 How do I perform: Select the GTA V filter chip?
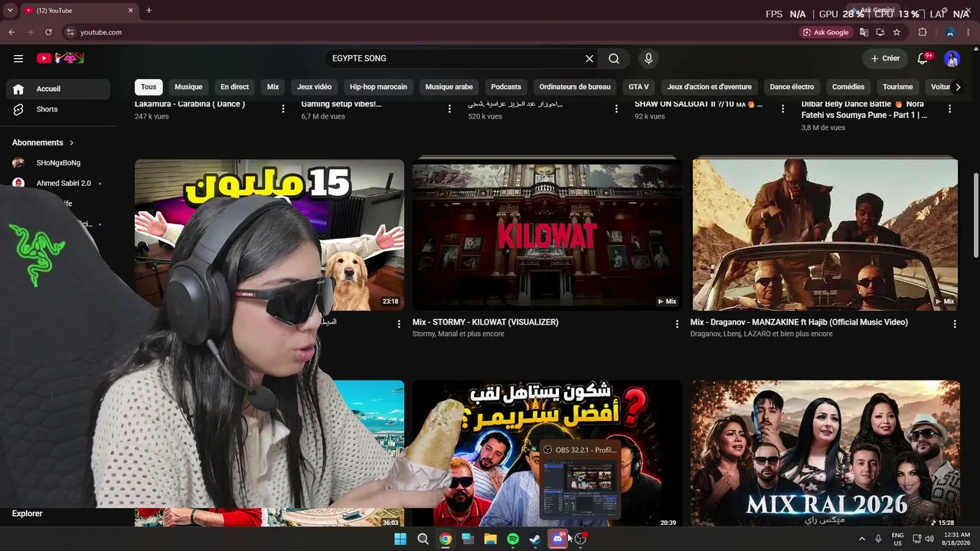pyautogui.click(x=639, y=87)
